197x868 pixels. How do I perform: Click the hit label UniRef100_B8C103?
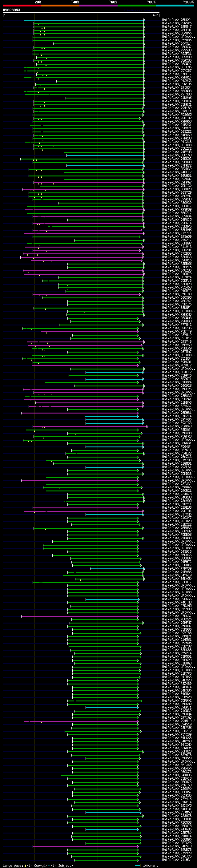click(x=177, y=155)
